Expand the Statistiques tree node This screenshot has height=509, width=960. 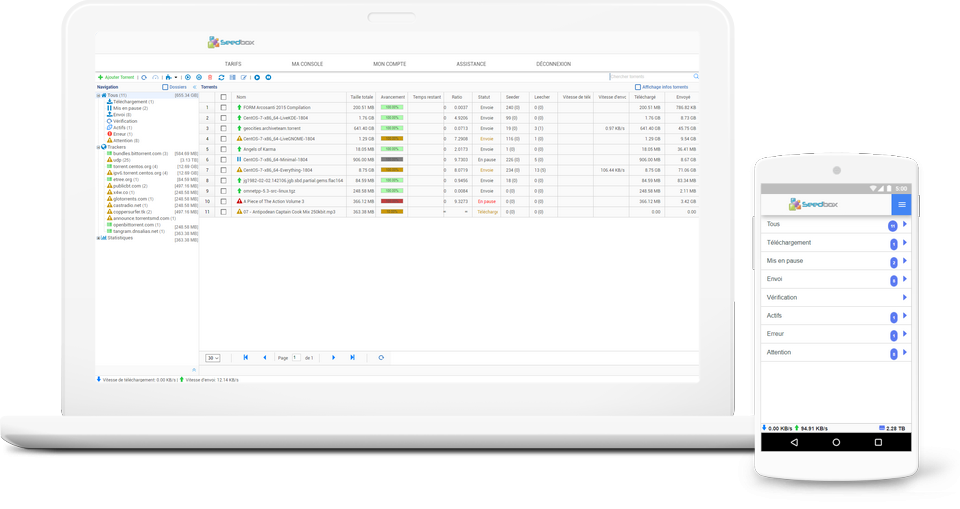[98, 238]
